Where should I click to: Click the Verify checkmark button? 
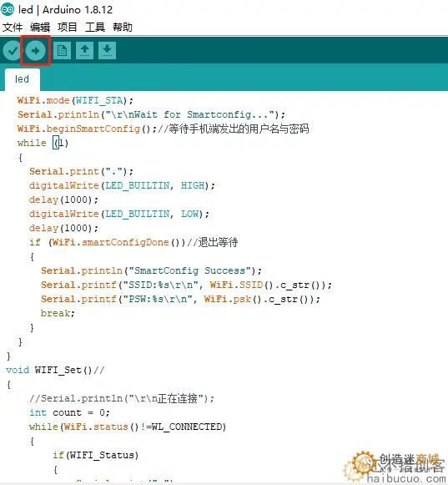coord(13,50)
